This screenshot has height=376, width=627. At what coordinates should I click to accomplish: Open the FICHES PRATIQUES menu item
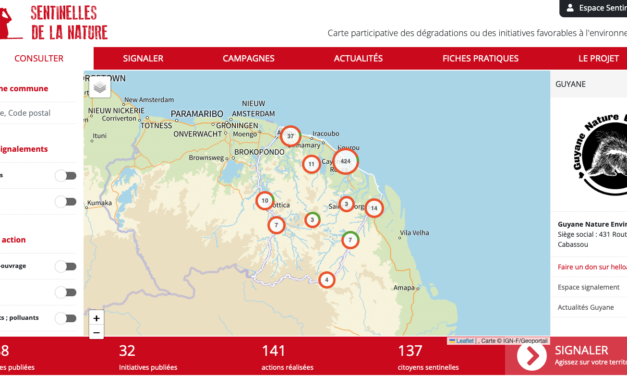coord(480,58)
